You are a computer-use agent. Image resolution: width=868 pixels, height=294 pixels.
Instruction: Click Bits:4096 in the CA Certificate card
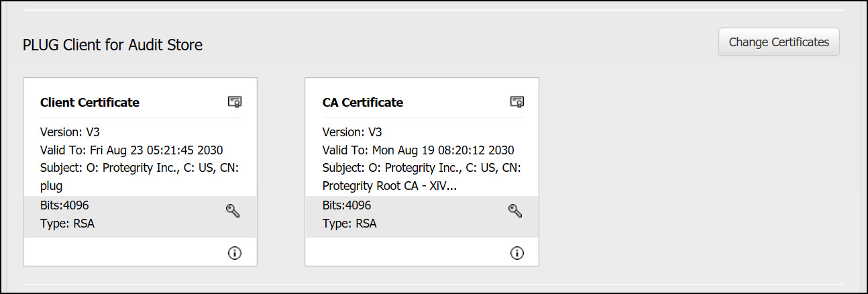[x=347, y=205]
